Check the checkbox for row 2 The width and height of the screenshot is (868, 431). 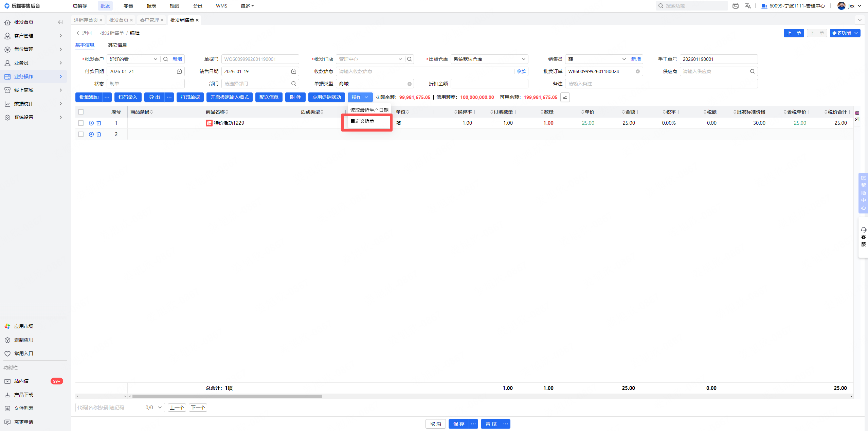tap(81, 134)
